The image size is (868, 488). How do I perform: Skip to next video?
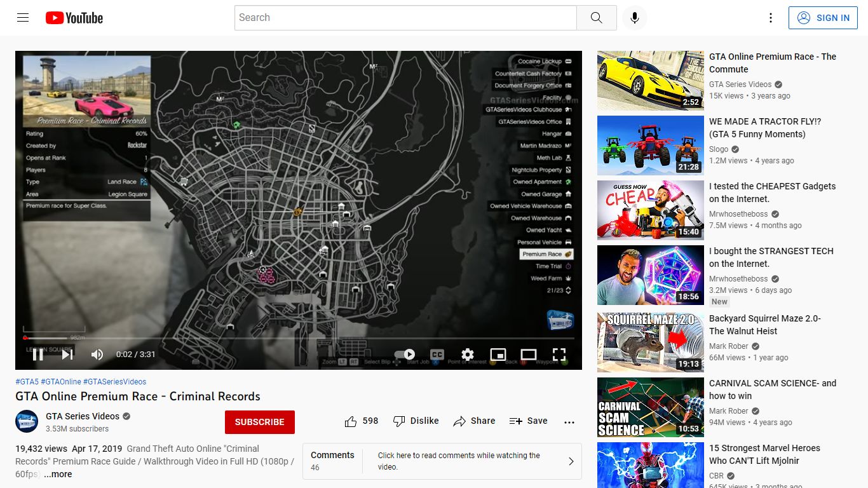pyautogui.click(x=67, y=354)
